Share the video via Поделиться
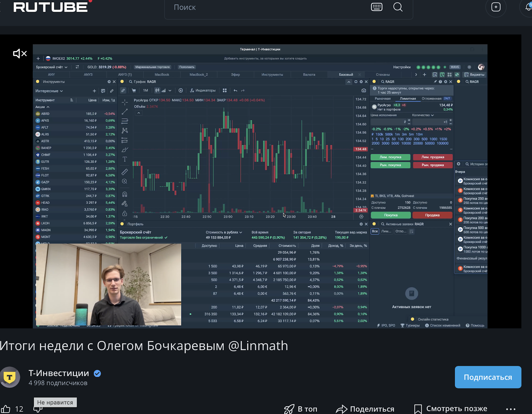This screenshot has width=532, height=414. (365, 409)
